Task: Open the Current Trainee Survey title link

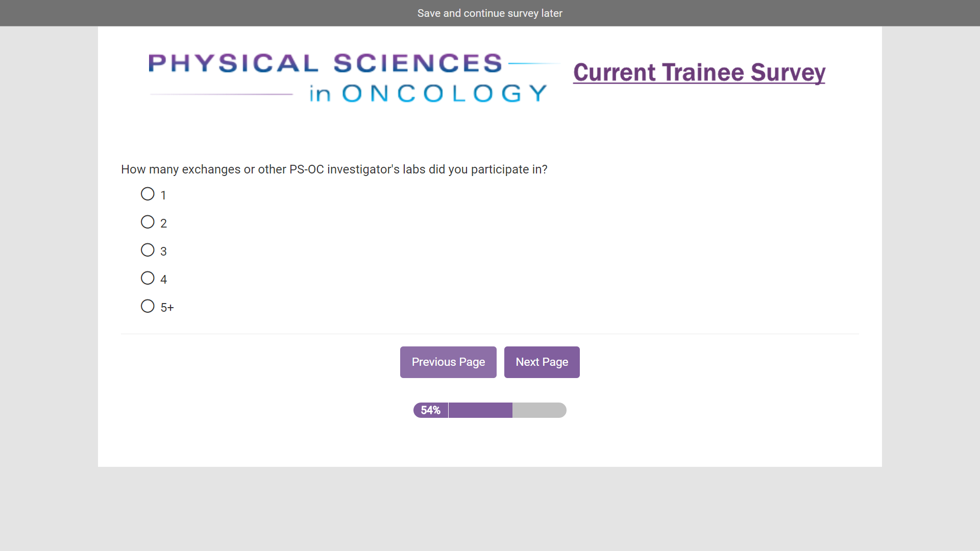Action: pos(699,72)
